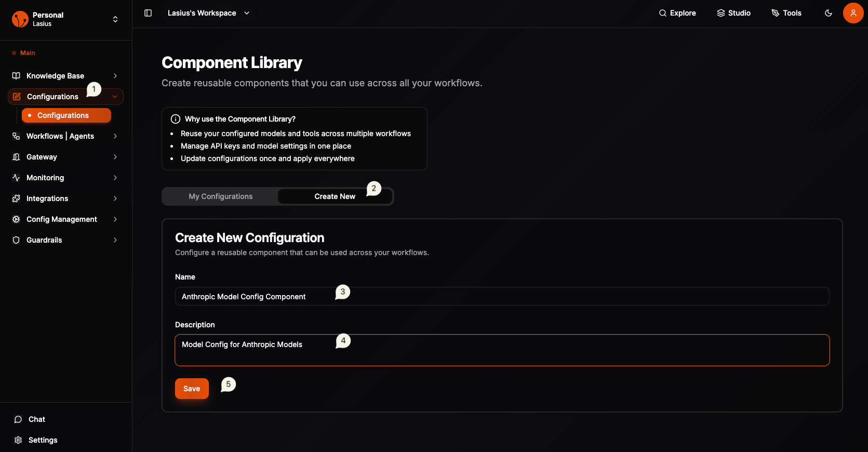
Task: Expand the Guardrails chevron
Action: click(115, 240)
